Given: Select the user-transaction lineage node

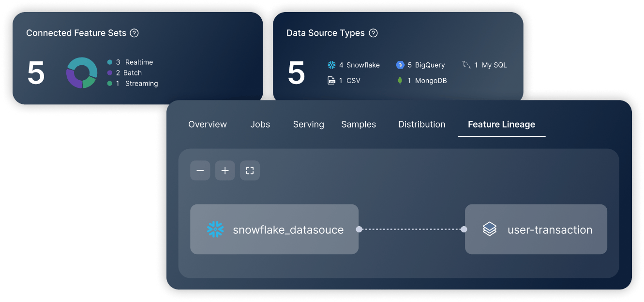Looking at the screenshot, I should [x=536, y=230].
